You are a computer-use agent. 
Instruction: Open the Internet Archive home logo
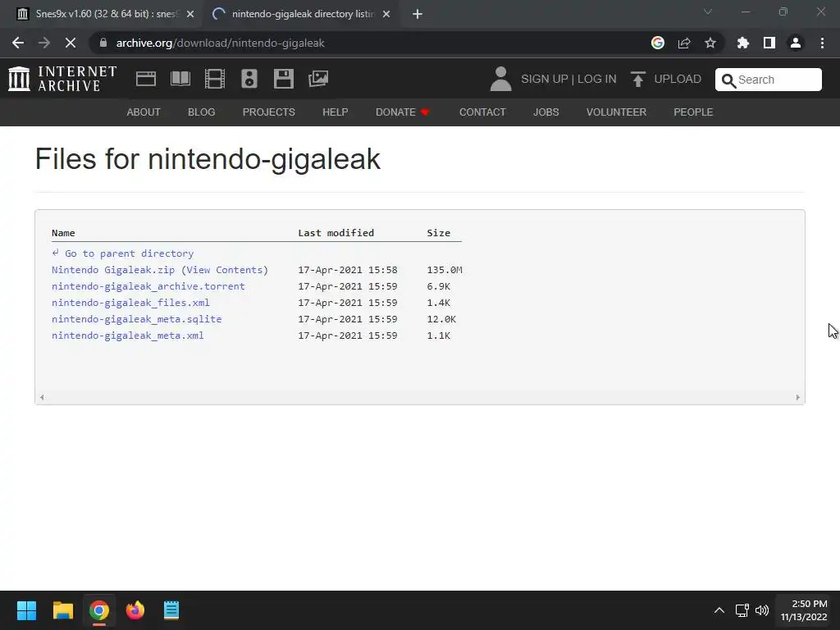click(x=62, y=79)
